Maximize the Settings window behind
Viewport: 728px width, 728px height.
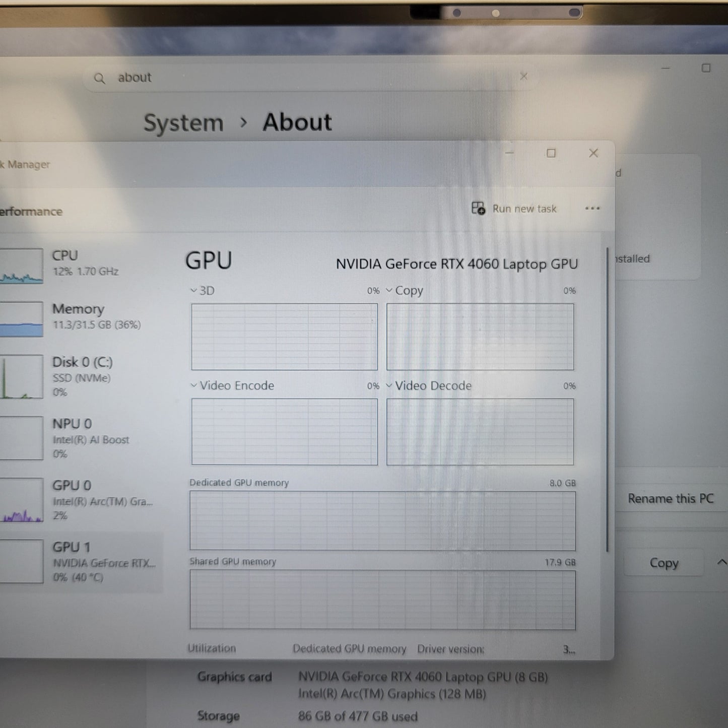[x=706, y=68]
